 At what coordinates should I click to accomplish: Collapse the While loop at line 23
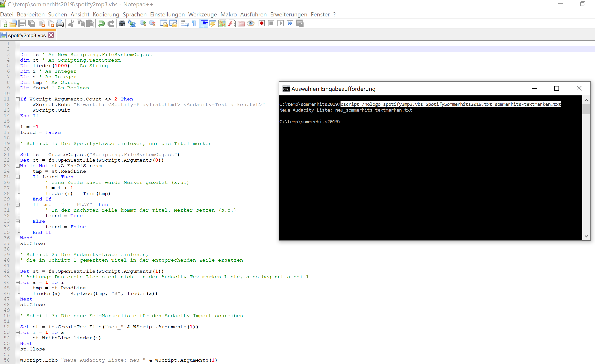18,166
